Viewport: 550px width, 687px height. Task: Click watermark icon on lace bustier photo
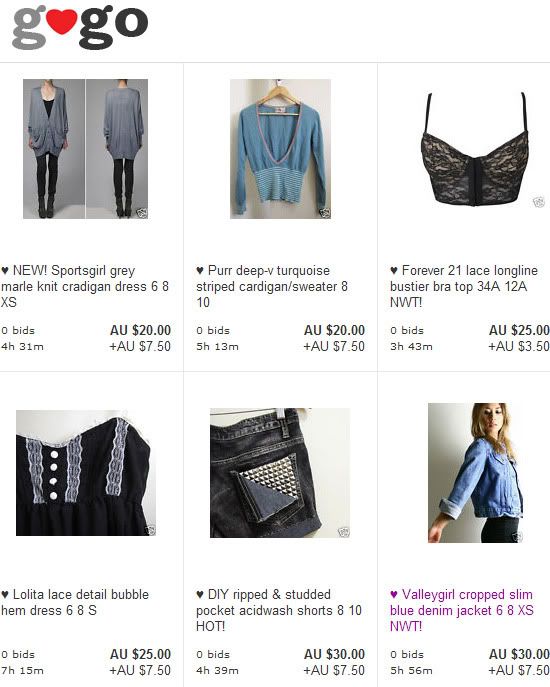[538, 202]
